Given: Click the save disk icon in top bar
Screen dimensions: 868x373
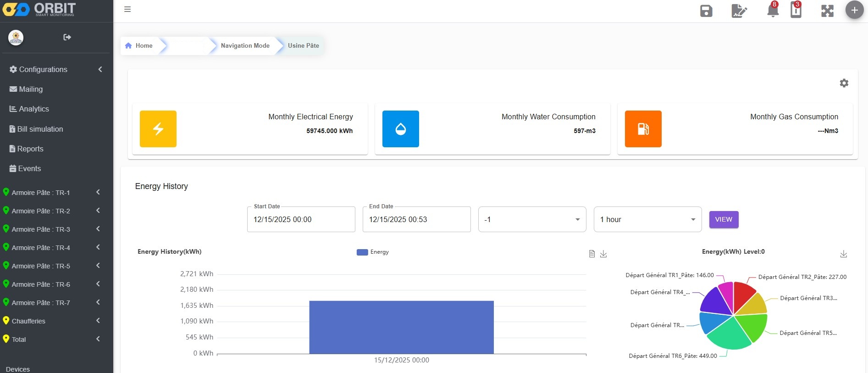Looking at the screenshot, I should click(706, 11).
